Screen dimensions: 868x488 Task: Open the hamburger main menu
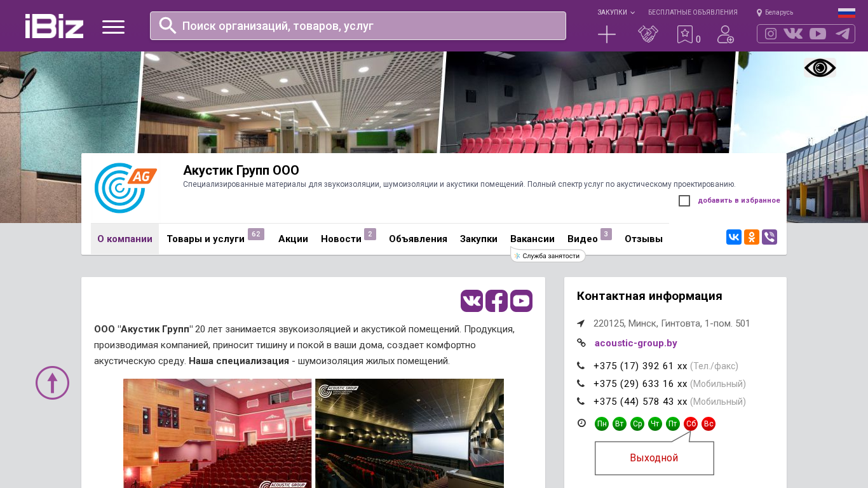[x=113, y=27]
